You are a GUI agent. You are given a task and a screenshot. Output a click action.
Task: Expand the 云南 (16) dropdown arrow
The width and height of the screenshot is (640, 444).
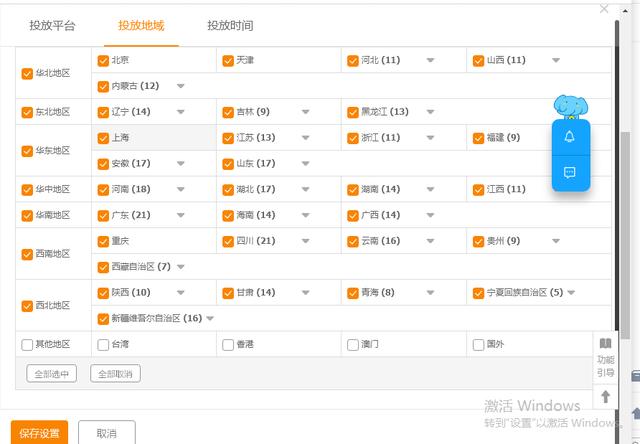(430, 241)
